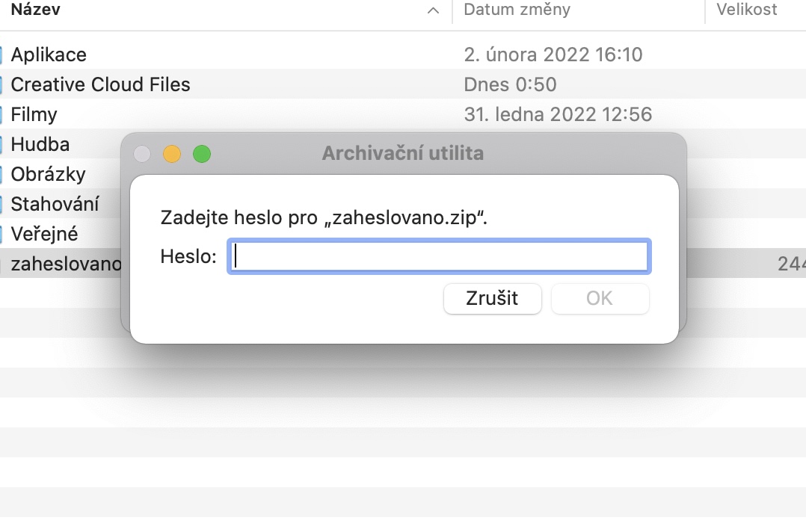Click the Heslo password input field
This screenshot has width=806, height=532.
point(439,256)
